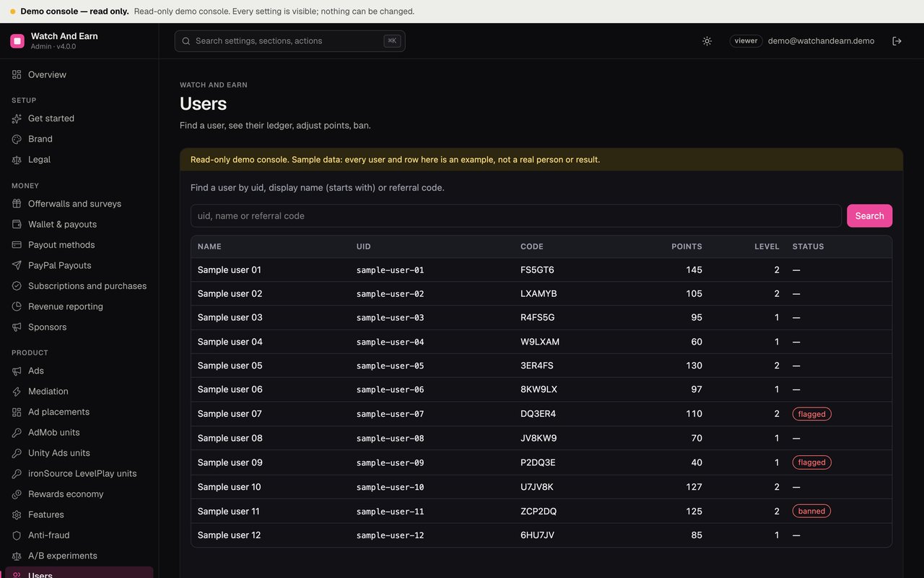924x578 pixels.
Task: Click the Brand palette icon
Action: (x=17, y=139)
